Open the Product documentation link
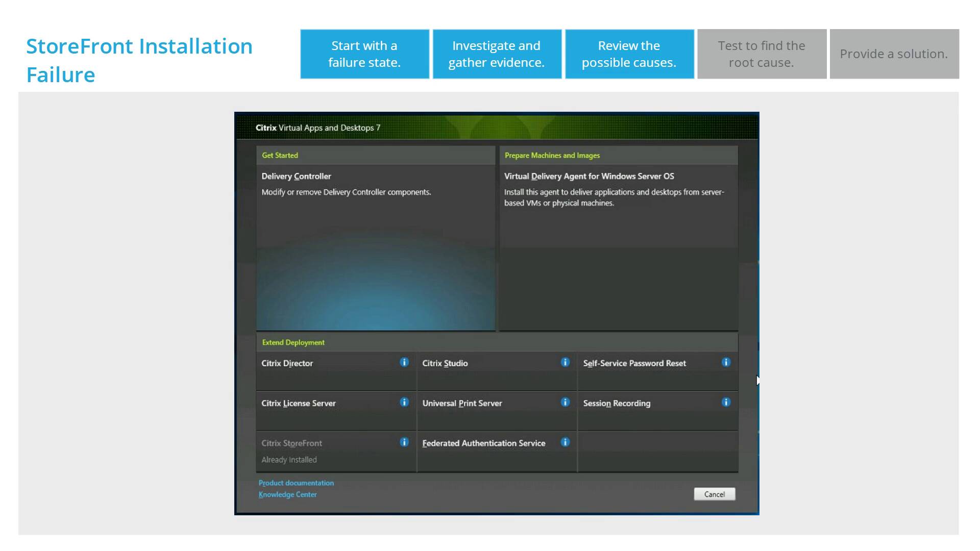 click(x=296, y=483)
